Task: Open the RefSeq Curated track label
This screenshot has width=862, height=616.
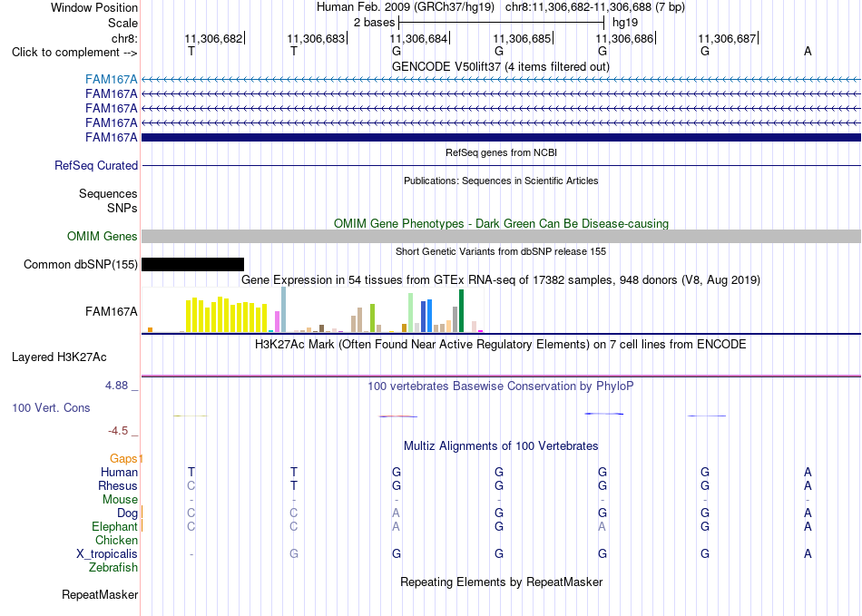Action: [x=96, y=165]
